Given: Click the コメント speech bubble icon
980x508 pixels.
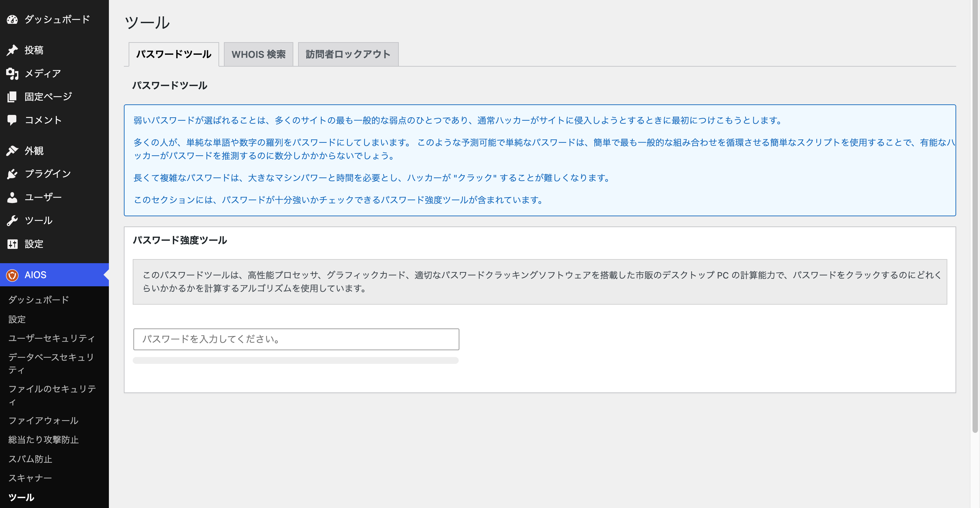Looking at the screenshot, I should click(x=12, y=120).
